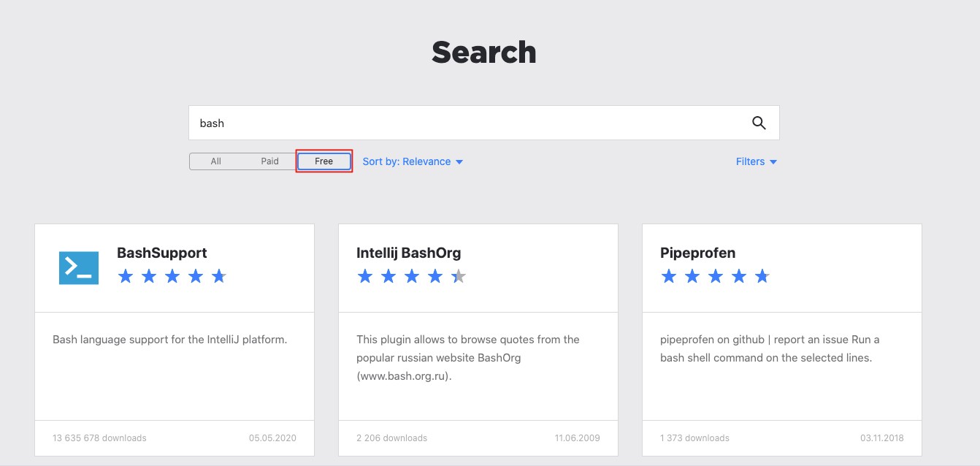Select the Free pricing filter
980x466 pixels.
point(324,161)
